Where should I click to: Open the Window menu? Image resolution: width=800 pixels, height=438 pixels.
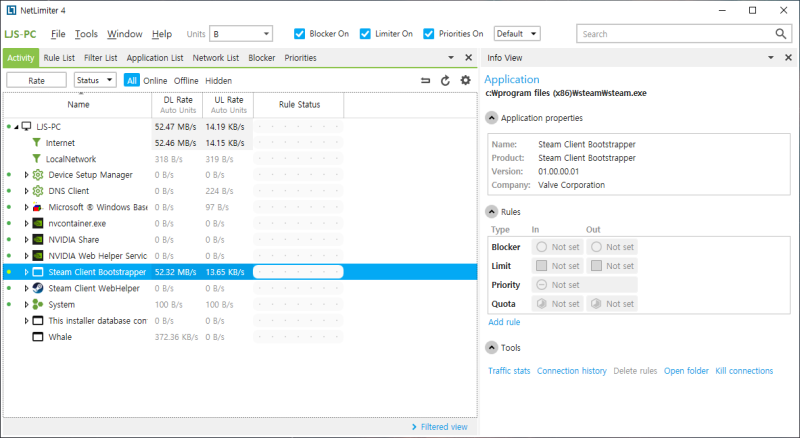[124, 34]
